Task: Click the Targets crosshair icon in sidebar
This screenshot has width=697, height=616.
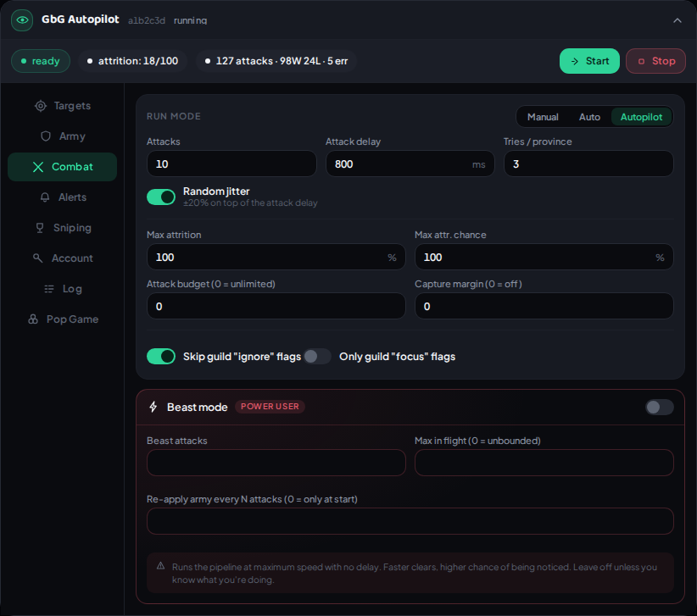Action: tap(41, 106)
